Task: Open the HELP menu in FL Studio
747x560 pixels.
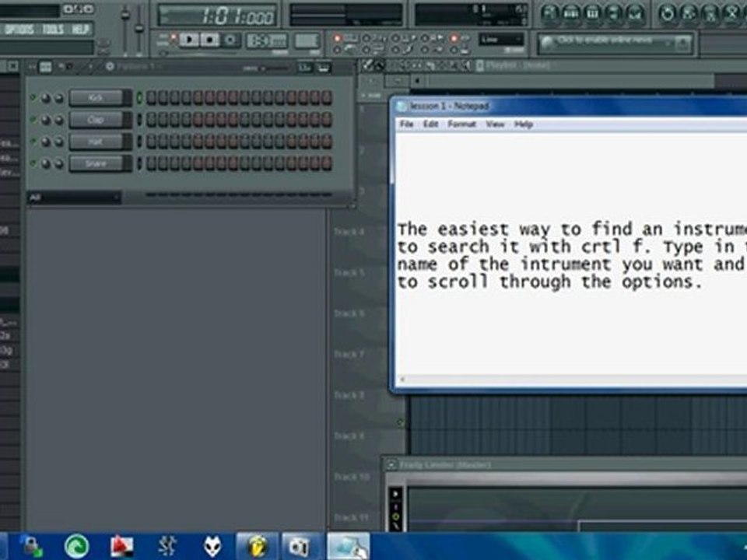Action: 80,30
